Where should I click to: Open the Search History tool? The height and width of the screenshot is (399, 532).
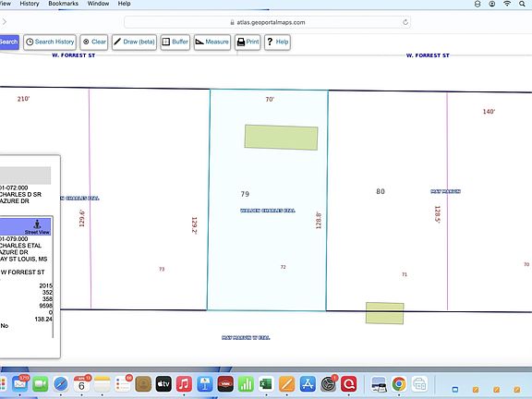click(x=50, y=42)
